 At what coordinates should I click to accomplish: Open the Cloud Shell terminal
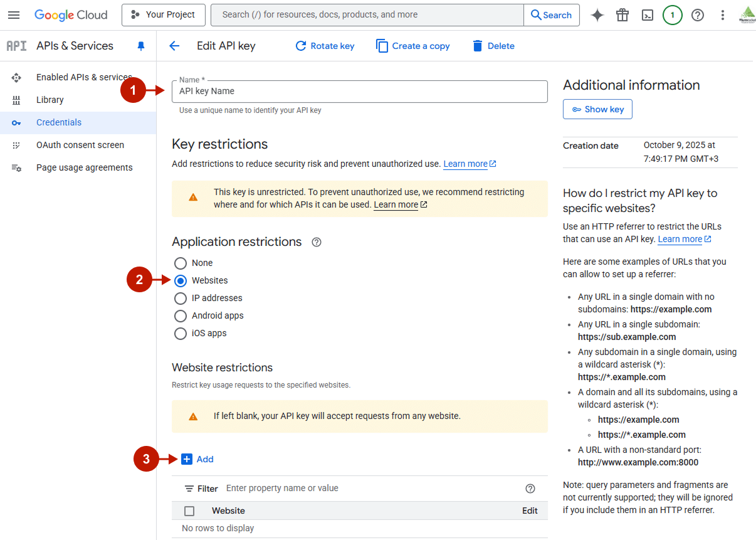pos(648,14)
